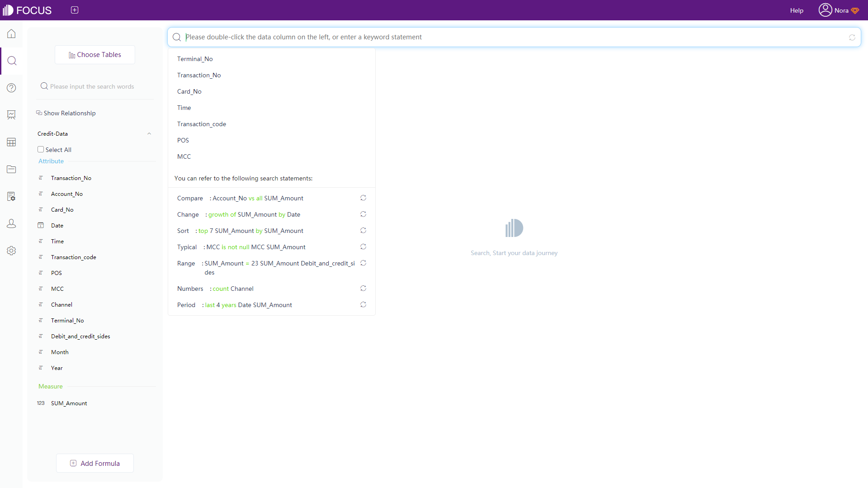Screen dimensions: 868x488
Task: Refresh the Period example statement
Action: 363,305
